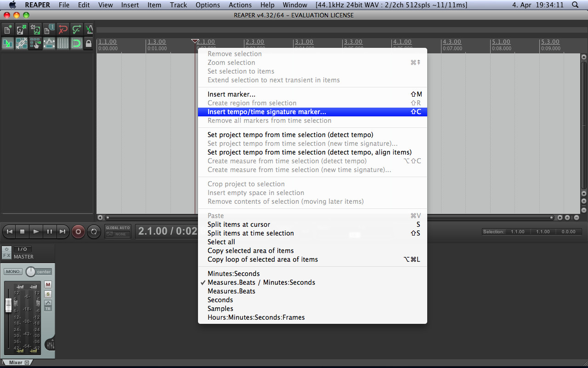Click the Save Project toolbar icon
Image resolution: width=588 pixels, height=368 pixels.
[35, 30]
